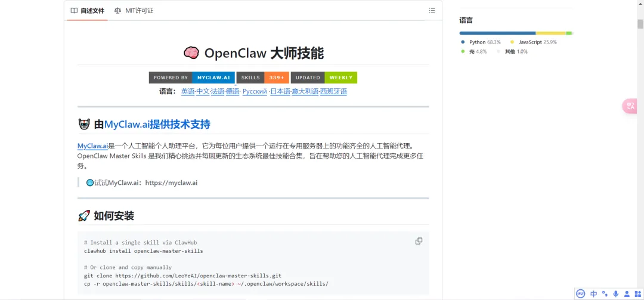The image size is (644, 300).
Task: Click the scales icon on MIT许可证 tab
Action: point(118,11)
